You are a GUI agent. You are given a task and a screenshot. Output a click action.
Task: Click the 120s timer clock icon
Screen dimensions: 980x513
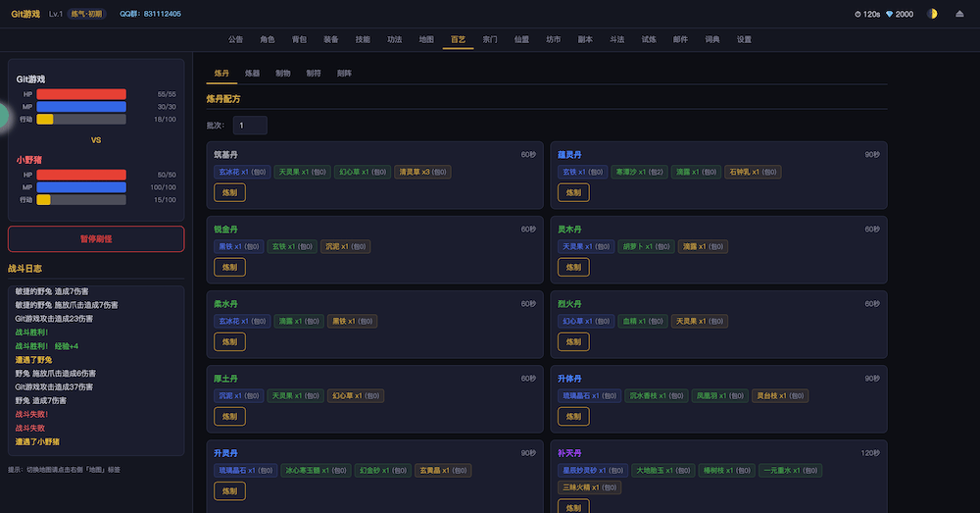coord(857,14)
